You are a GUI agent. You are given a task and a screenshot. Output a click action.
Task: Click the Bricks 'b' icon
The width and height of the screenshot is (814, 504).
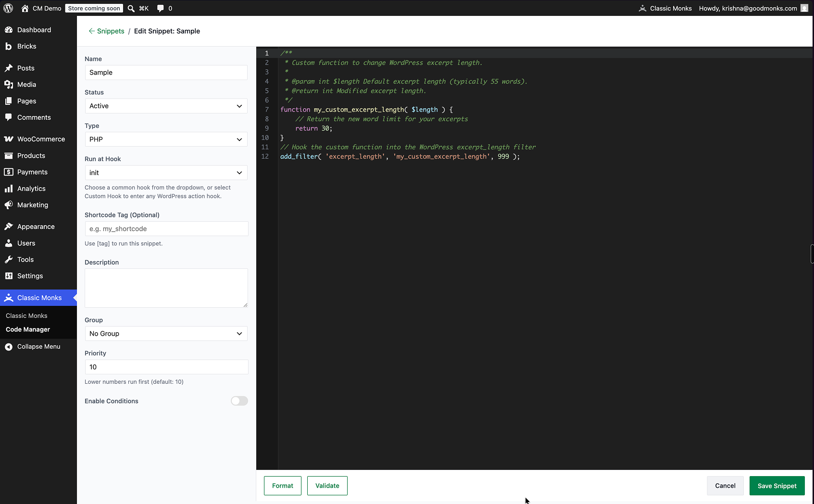pos(9,46)
